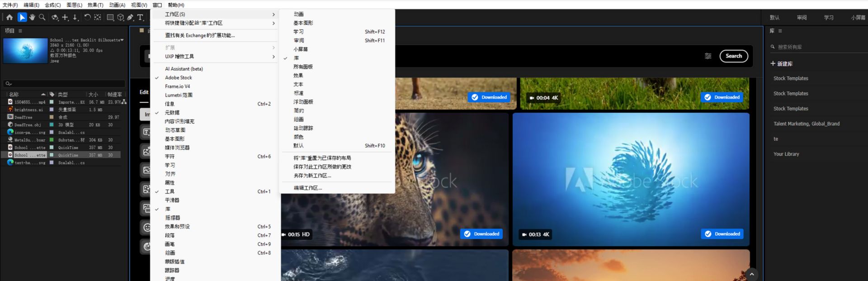
Task: Open Adobe Stock filter settings icon
Action: pyautogui.click(x=708, y=56)
